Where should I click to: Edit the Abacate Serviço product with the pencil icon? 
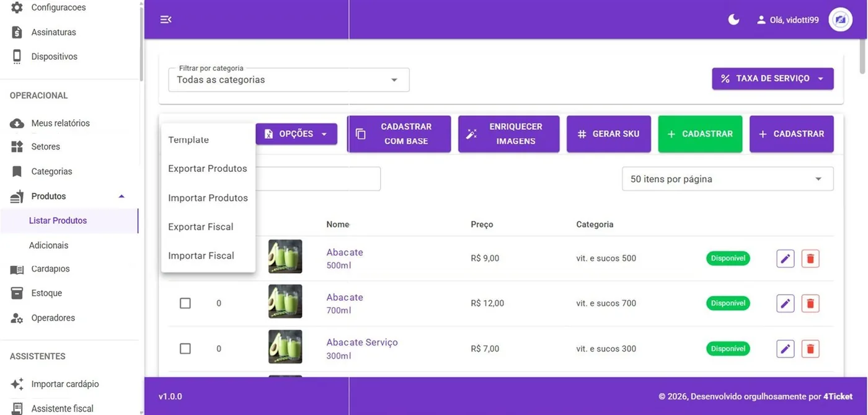(786, 349)
